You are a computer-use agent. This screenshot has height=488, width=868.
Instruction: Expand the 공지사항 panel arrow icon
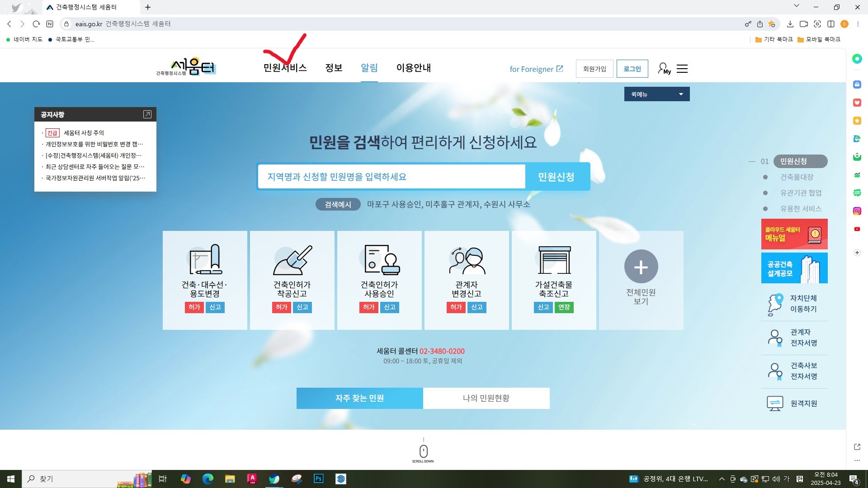click(x=147, y=114)
